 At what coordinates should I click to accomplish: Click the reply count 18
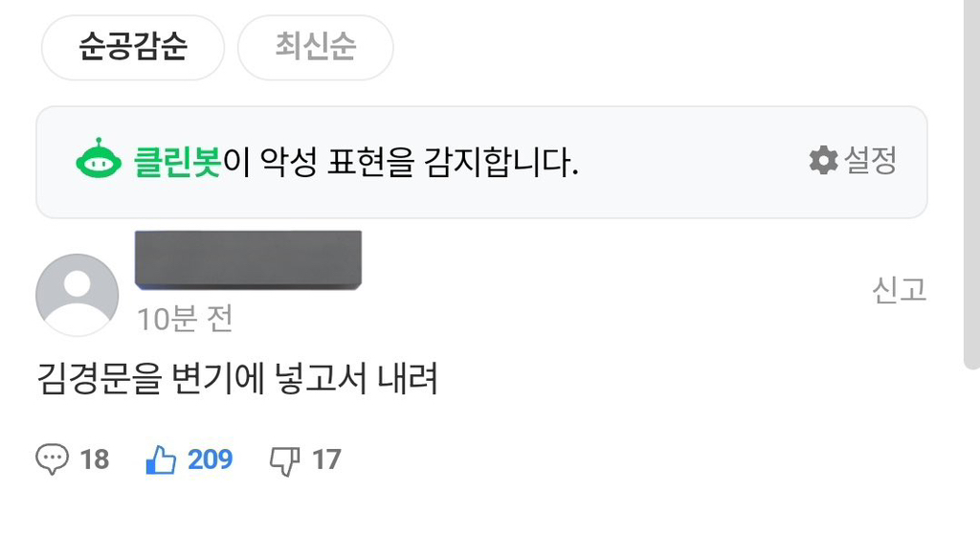coord(95,460)
